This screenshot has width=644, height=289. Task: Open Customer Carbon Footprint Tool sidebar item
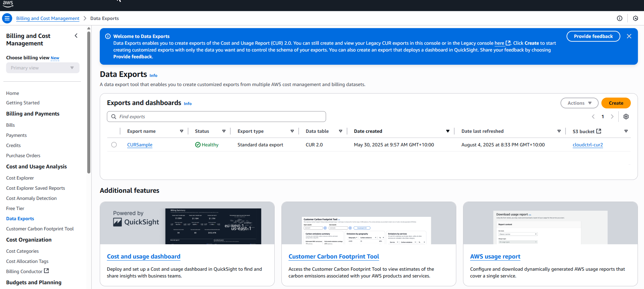point(40,229)
